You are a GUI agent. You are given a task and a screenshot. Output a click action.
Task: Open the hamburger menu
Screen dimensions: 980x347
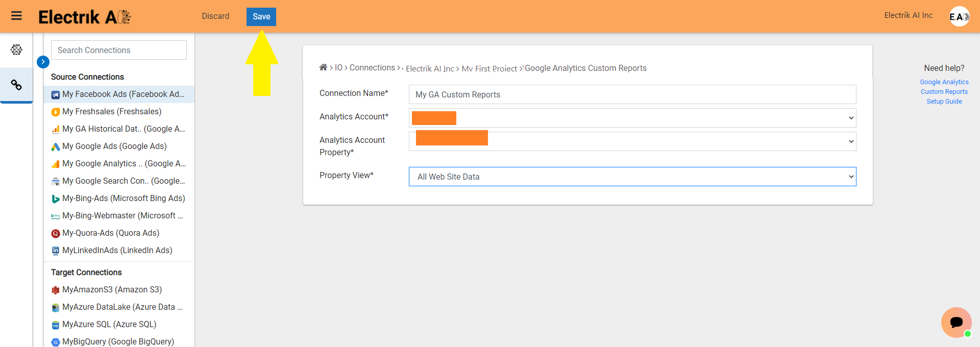[16, 16]
